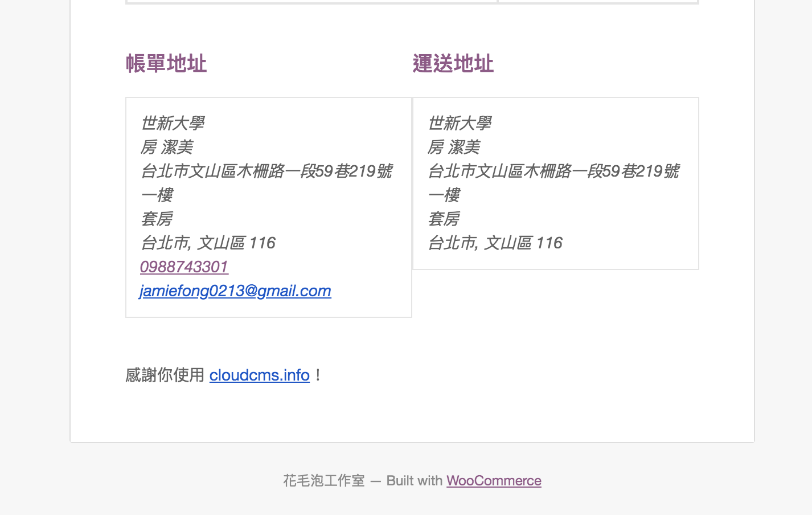This screenshot has width=812, height=515.
Task: Click 套房 in the shipping address box
Action: click(444, 219)
